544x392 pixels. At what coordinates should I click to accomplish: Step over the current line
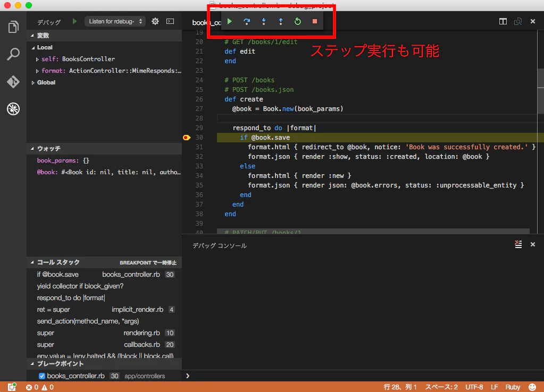pos(247,21)
